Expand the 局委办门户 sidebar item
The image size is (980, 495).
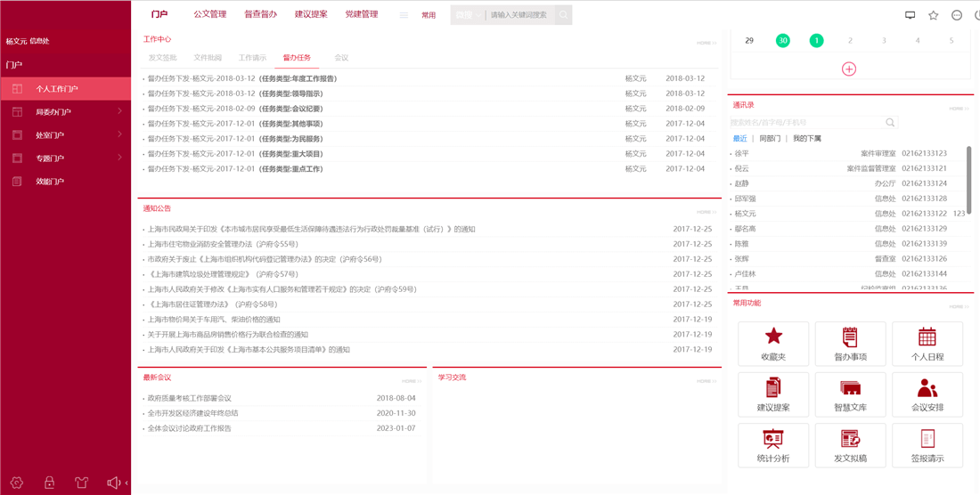click(x=65, y=112)
